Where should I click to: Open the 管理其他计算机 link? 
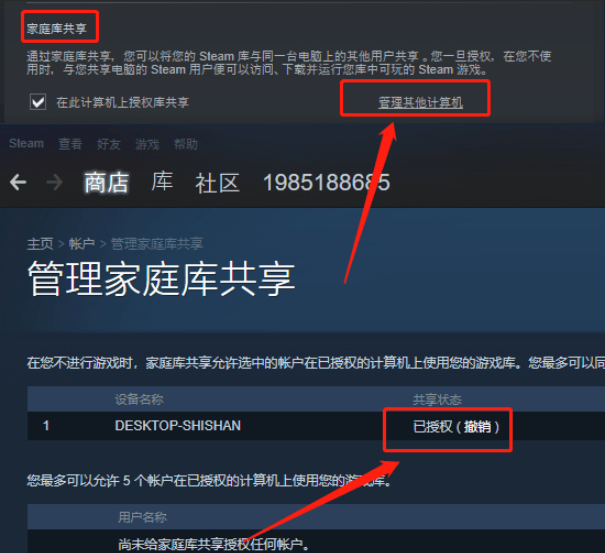click(420, 102)
